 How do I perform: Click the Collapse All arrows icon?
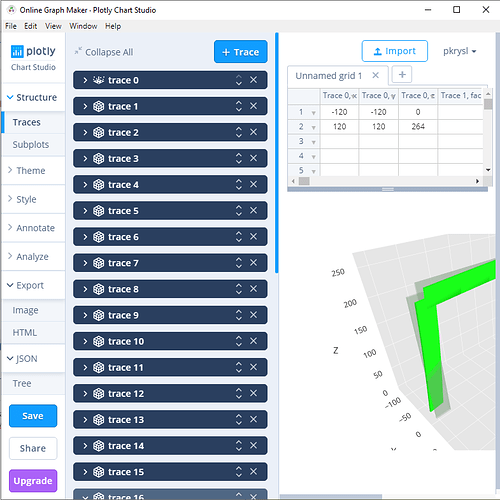point(78,51)
